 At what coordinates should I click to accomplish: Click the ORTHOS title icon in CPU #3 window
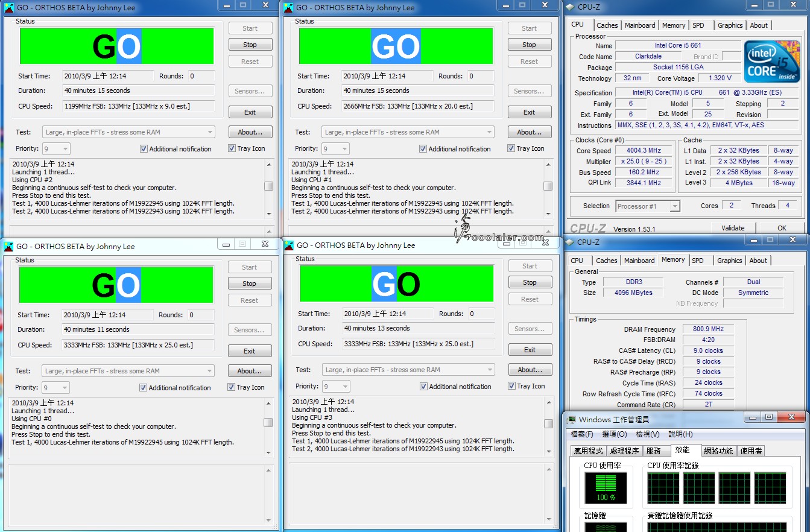tap(289, 245)
